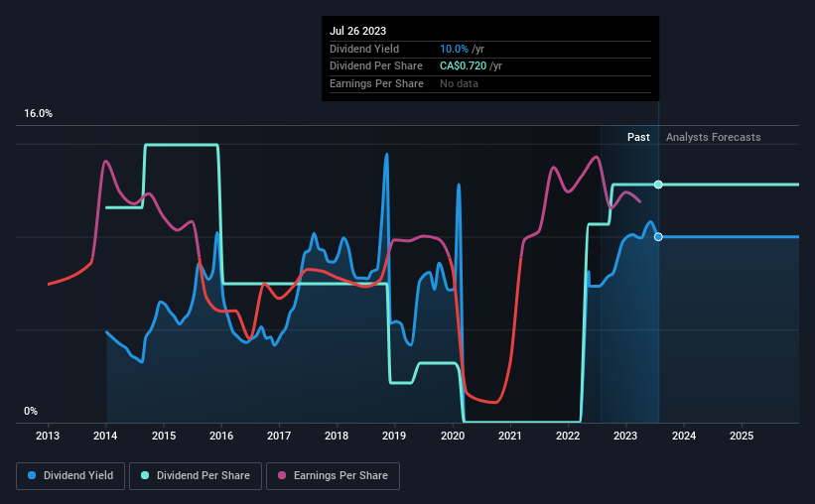Click the 2016 x-axis label
Viewport: 815px width, 504px height.
click(221, 436)
